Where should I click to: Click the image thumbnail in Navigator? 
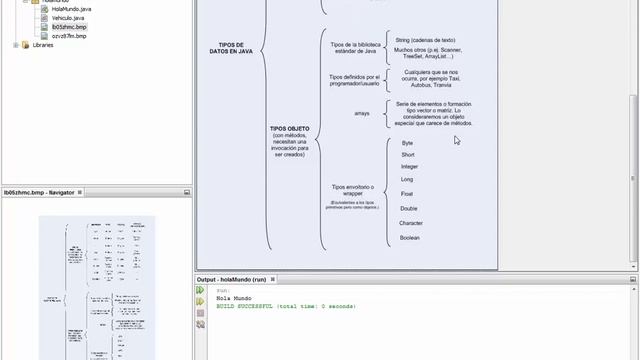97,288
